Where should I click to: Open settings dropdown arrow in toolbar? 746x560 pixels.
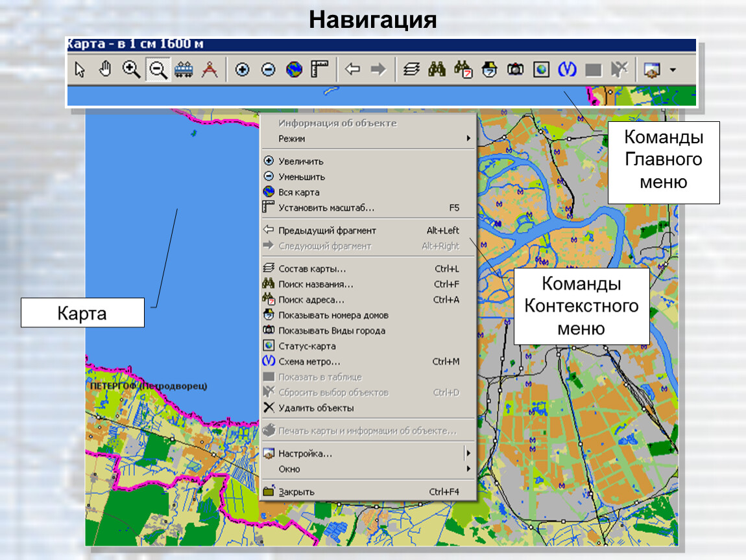[673, 70]
